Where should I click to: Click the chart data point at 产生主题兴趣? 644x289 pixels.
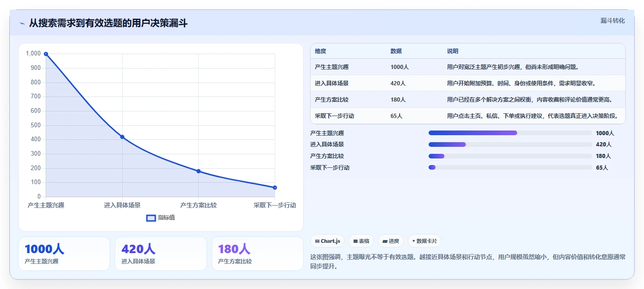click(x=46, y=54)
